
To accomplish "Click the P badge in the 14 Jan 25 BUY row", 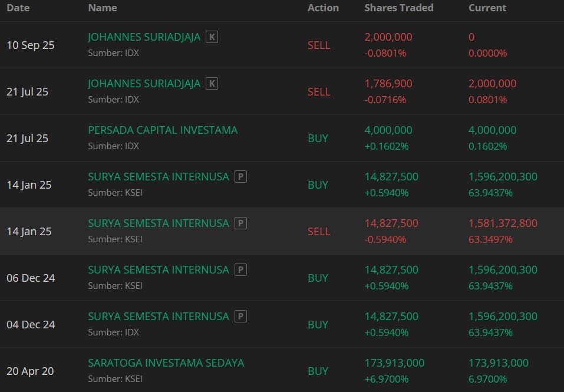I will coord(240,177).
